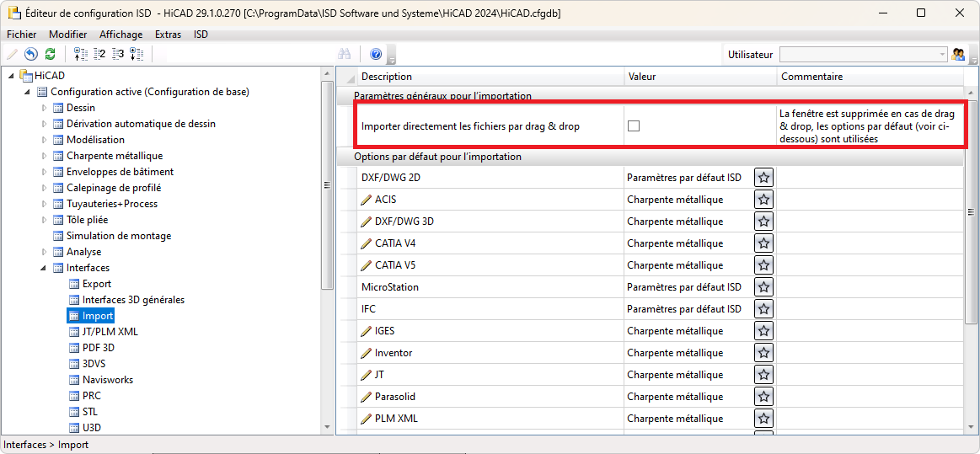Click star button in MicroStation row
This screenshot has height=454, width=980.
[x=763, y=286]
